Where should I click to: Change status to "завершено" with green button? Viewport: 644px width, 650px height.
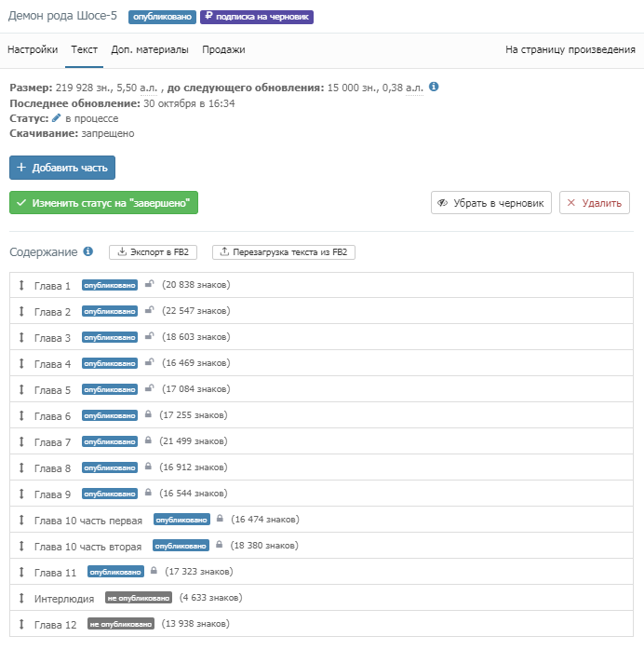(x=103, y=203)
